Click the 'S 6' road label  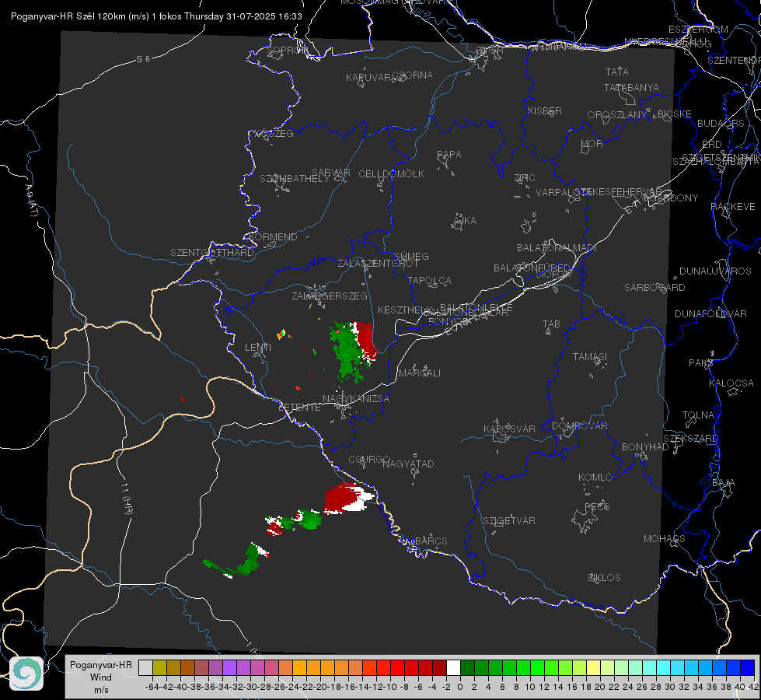[x=143, y=59]
